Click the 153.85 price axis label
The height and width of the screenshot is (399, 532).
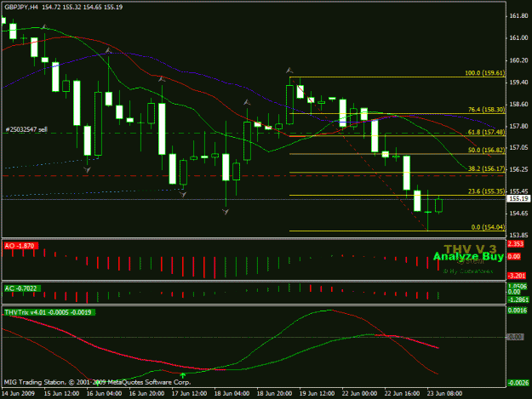[x=519, y=235]
